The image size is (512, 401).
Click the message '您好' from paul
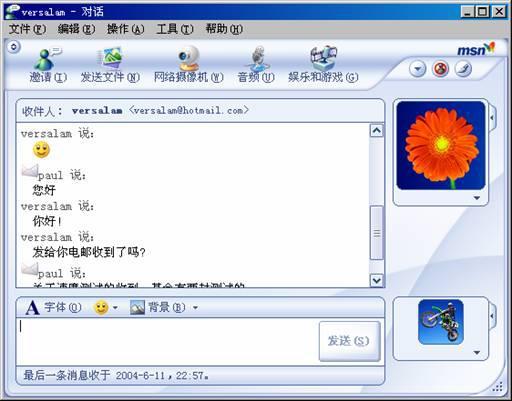[44, 190]
